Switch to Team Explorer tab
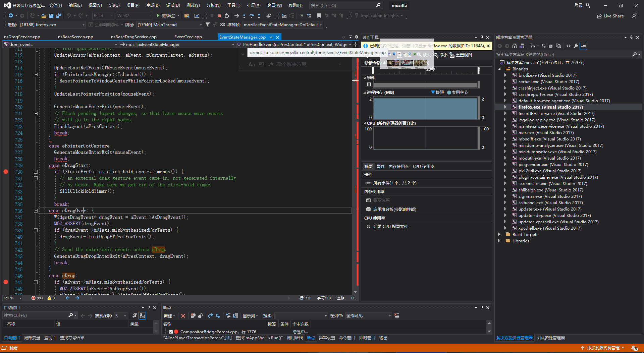Screen dimensions: 644x353 pos(550,338)
